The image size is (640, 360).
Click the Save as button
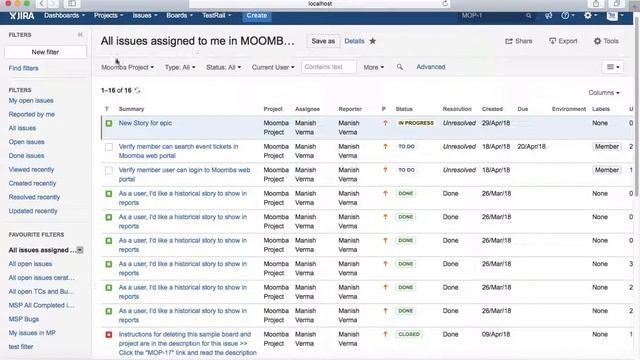pos(323,41)
